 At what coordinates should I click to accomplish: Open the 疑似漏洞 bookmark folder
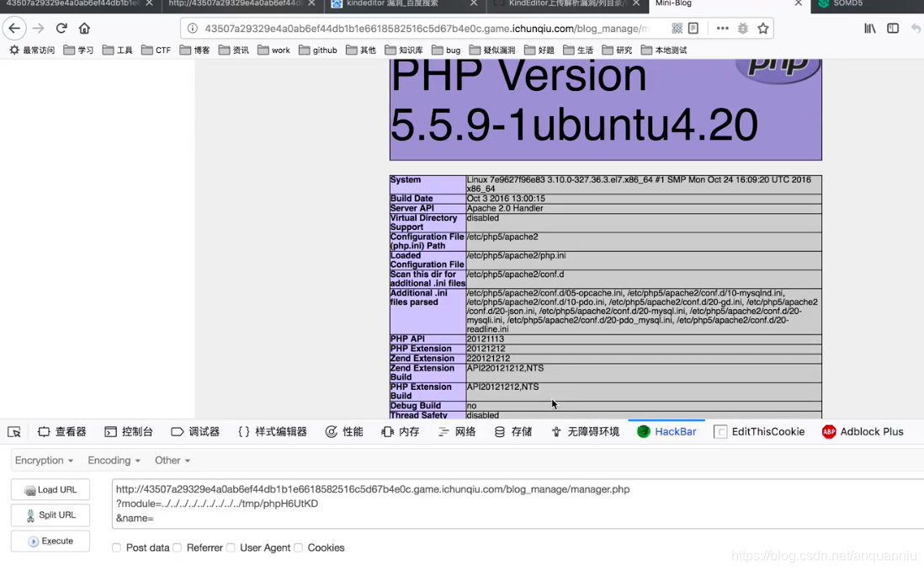[492, 51]
